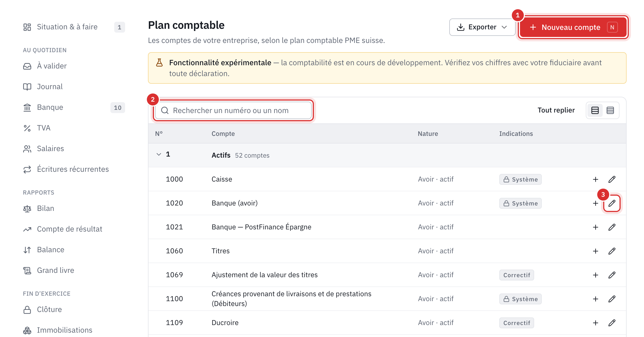Click the Titres account name
644x337 pixels.
point(221,251)
